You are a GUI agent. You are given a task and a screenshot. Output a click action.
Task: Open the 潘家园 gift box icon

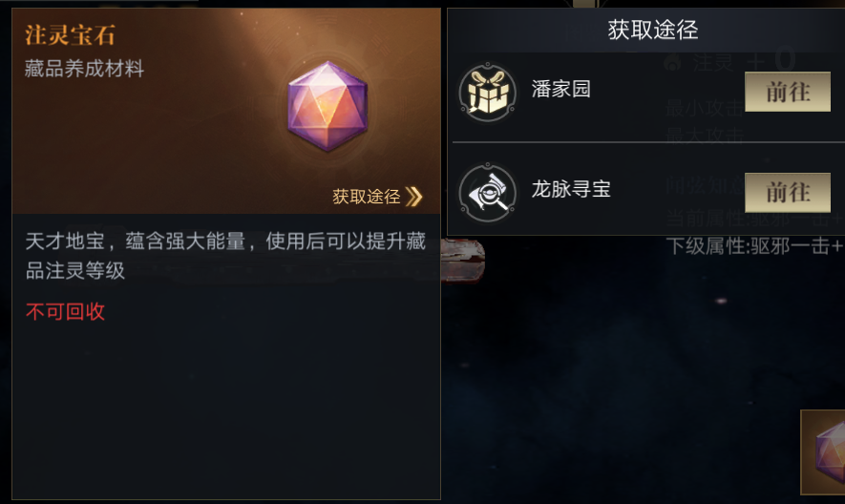pos(488,93)
